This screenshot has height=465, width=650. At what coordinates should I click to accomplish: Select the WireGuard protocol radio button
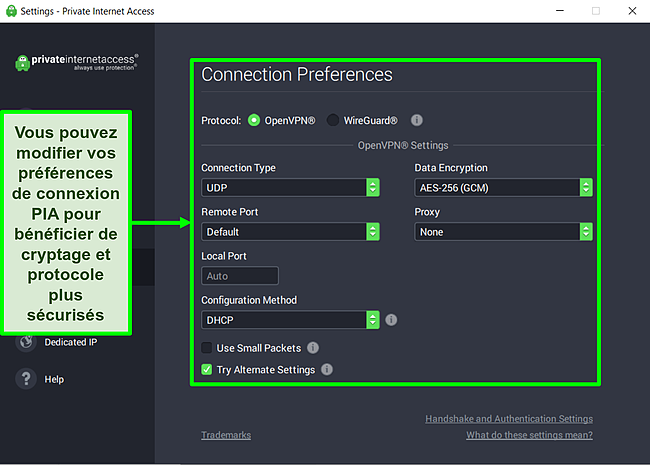click(x=332, y=120)
